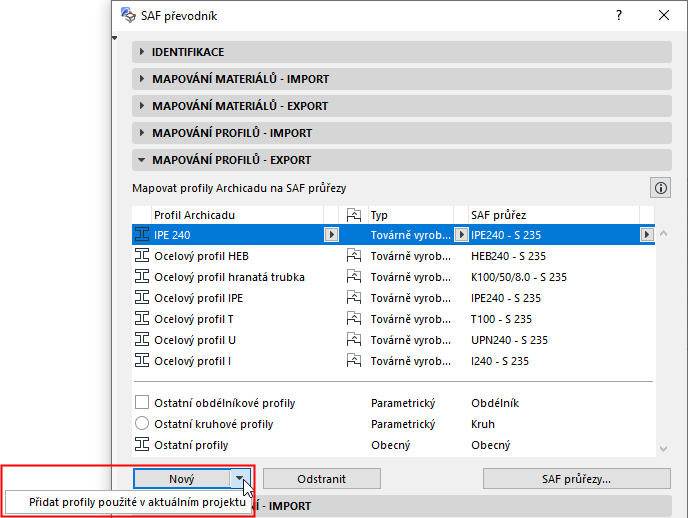This screenshot has height=518, width=688.
Task: Click the I-beam icon next to Ocelový profil HEB
Action: point(142,256)
